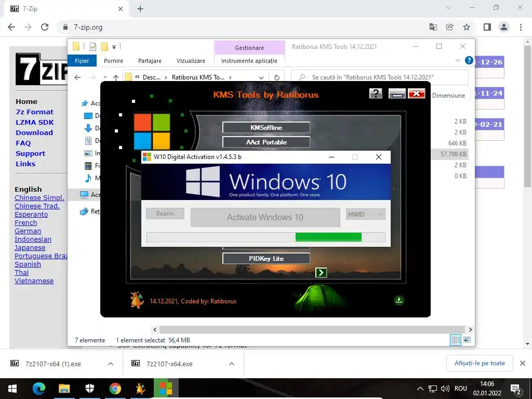Viewport: 532px width, 399px height.
Task: Click the File Explorer address bar refresh icon
Action: click(276, 77)
